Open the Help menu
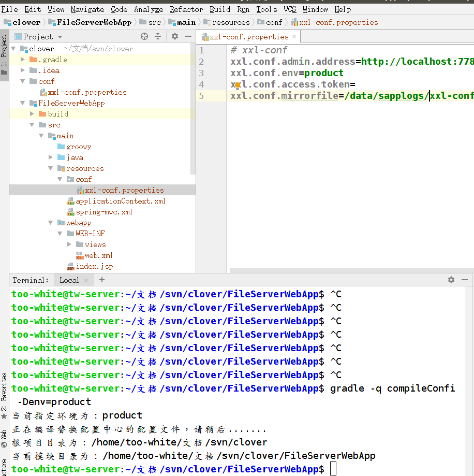Viewport: 474px width, 476px height. (343, 9)
